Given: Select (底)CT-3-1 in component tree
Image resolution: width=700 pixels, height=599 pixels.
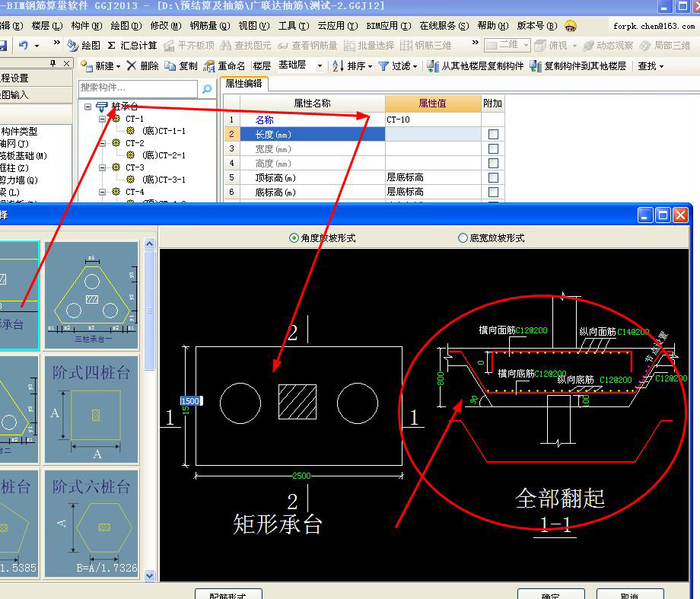Looking at the screenshot, I should click(164, 179).
